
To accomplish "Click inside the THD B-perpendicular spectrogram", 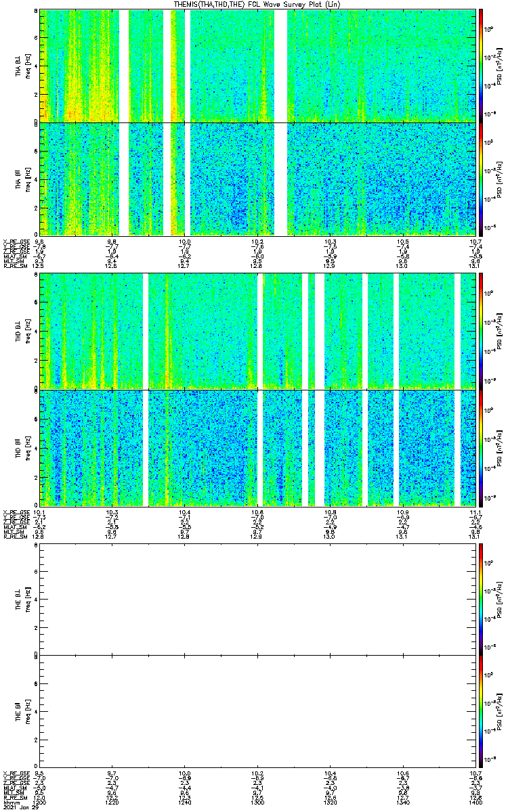I will [257, 331].
